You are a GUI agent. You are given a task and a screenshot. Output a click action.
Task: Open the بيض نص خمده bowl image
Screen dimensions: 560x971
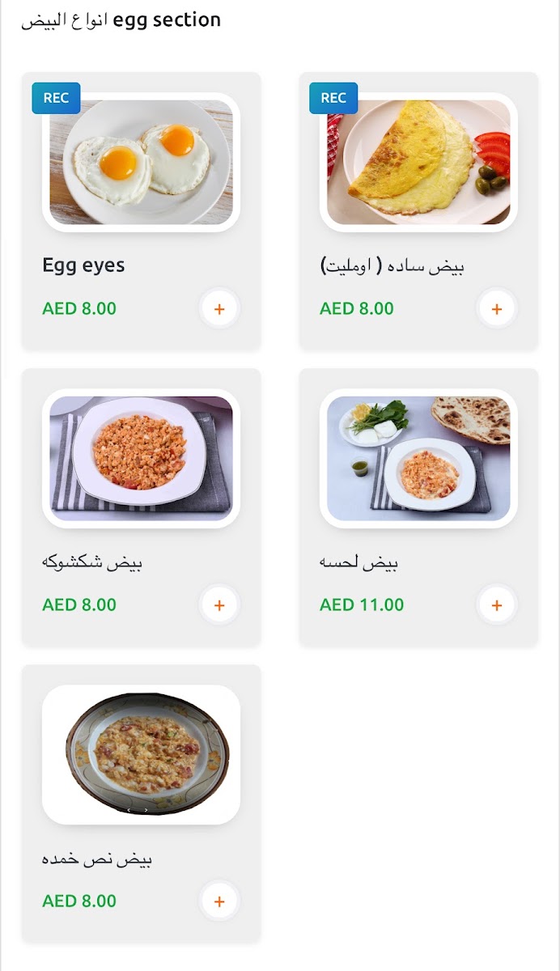tap(142, 754)
